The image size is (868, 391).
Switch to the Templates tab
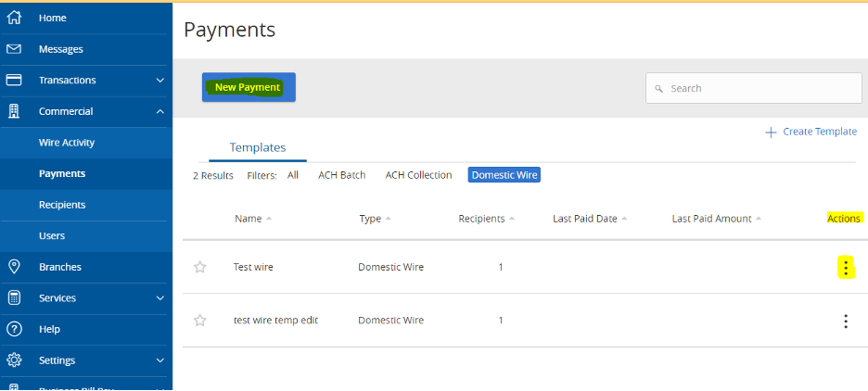pyautogui.click(x=258, y=147)
